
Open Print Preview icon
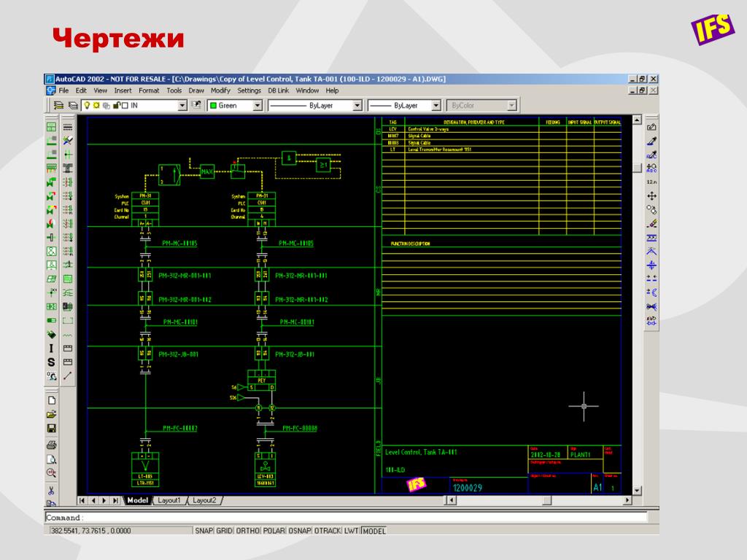(x=52, y=459)
